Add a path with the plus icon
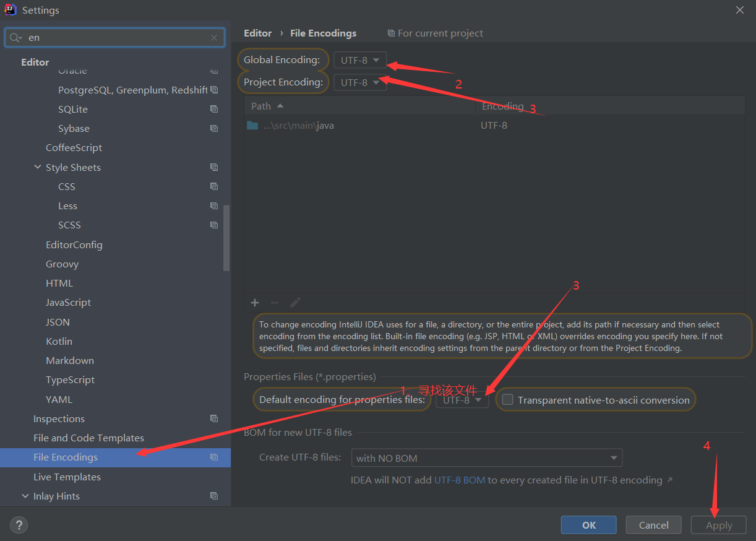The height and width of the screenshot is (541, 756). click(x=255, y=303)
